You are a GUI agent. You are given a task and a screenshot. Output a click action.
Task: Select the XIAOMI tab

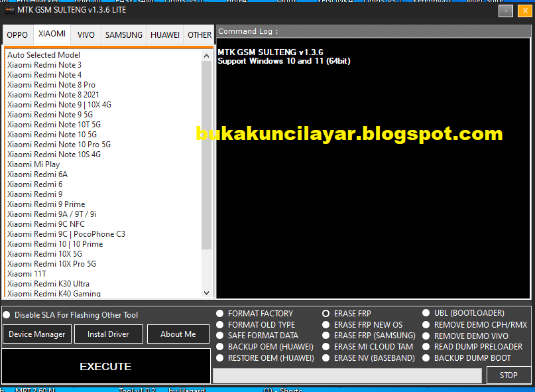[52, 34]
